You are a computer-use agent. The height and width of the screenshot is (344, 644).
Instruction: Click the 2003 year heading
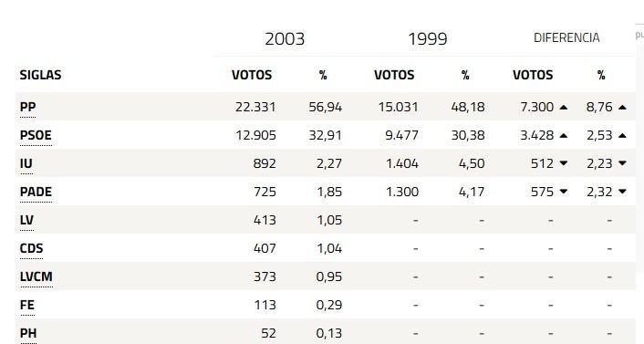coord(285,39)
